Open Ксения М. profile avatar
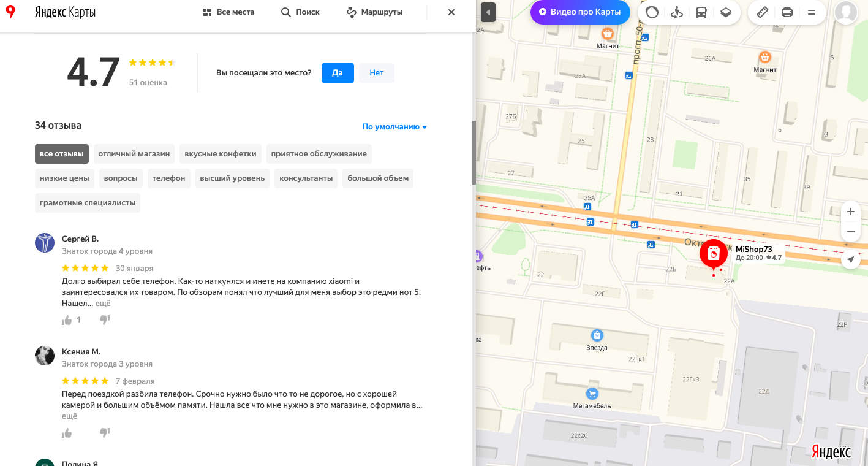Image resolution: width=868 pixels, height=466 pixels. click(45, 356)
